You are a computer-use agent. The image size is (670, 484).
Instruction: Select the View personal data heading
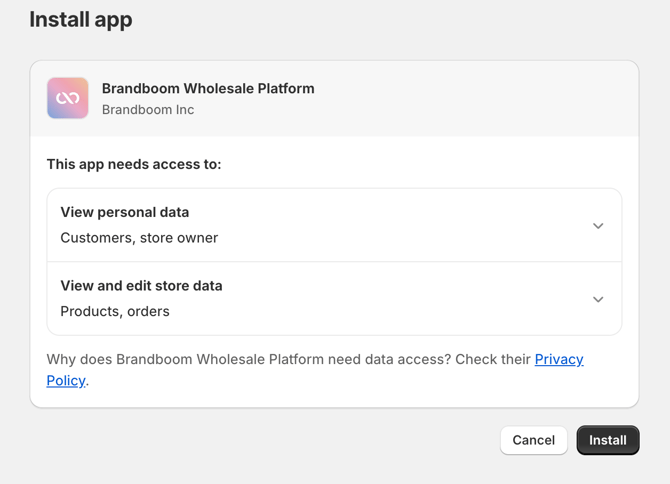[124, 212]
